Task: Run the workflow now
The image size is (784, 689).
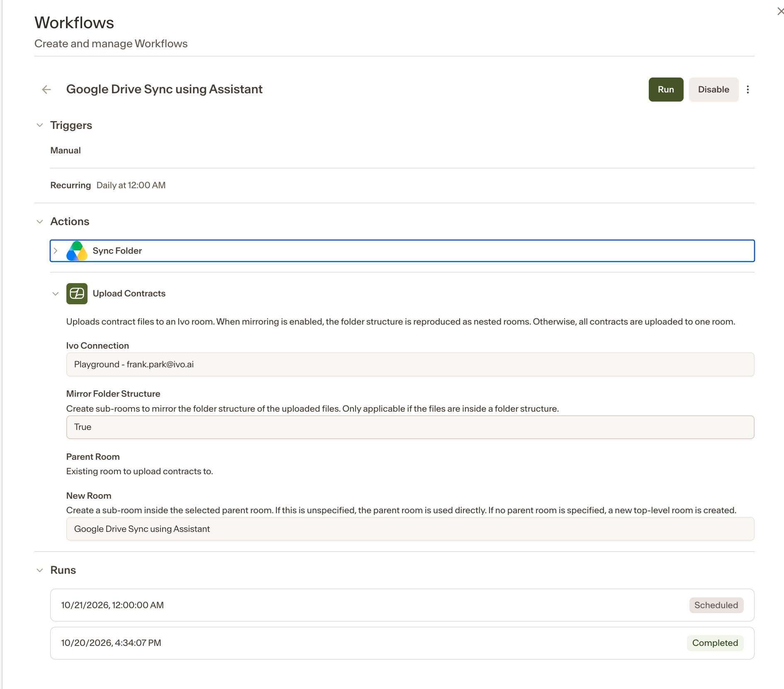Action: pyautogui.click(x=666, y=90)
